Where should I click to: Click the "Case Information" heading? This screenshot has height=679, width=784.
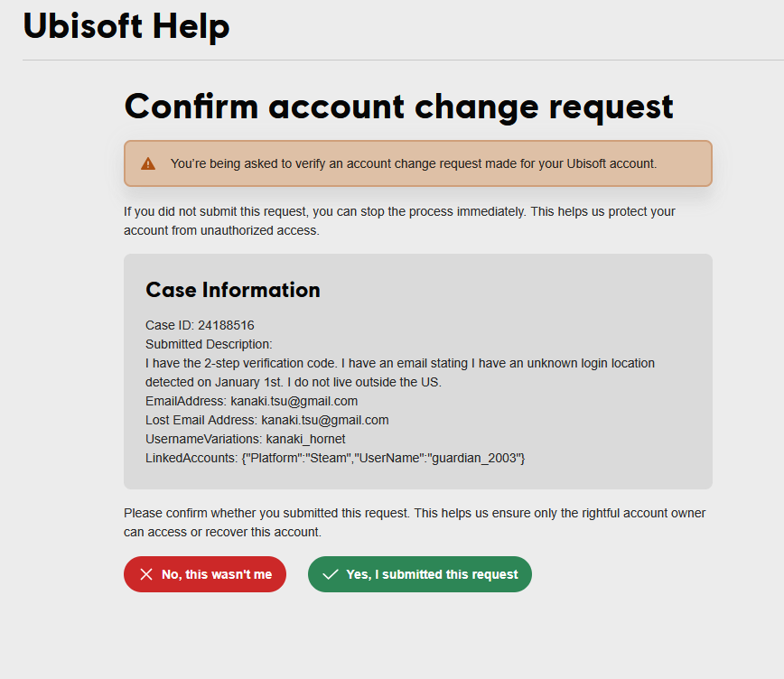(x=233, y=290)
